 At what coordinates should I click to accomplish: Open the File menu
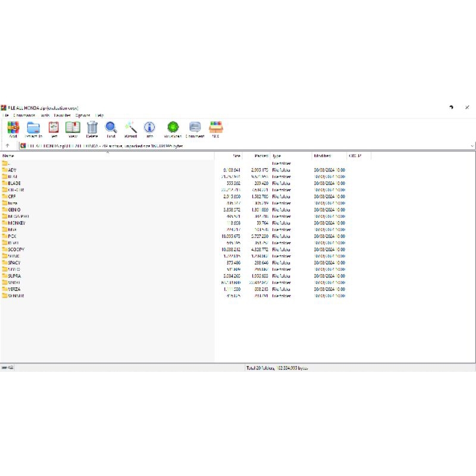tap(5, 115)
